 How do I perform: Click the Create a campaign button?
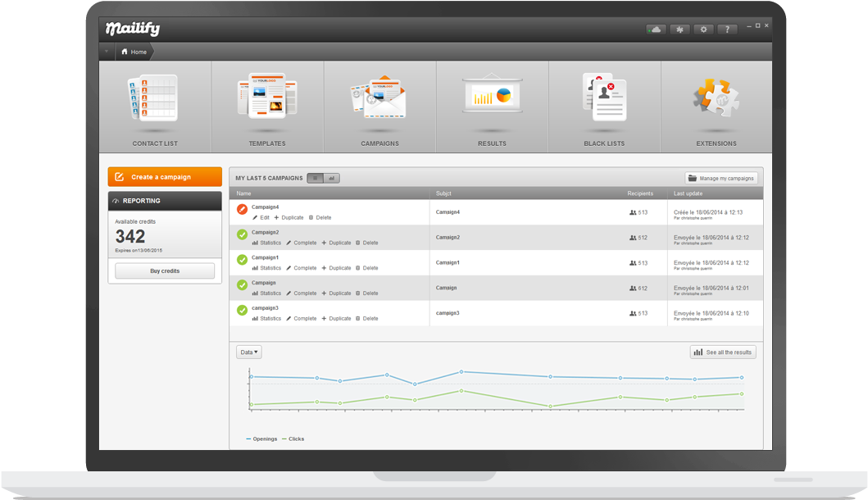click(165, 177)
